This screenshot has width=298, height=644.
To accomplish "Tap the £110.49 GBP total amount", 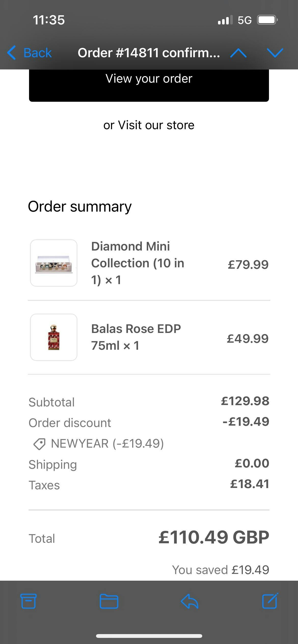I will point(213,537).
